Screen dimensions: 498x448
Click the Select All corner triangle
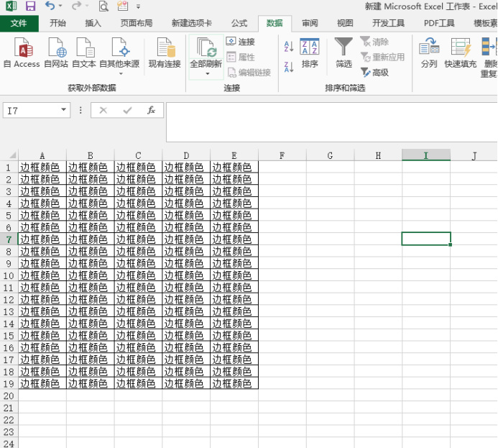pyautogui.click(x=12, y=155)
